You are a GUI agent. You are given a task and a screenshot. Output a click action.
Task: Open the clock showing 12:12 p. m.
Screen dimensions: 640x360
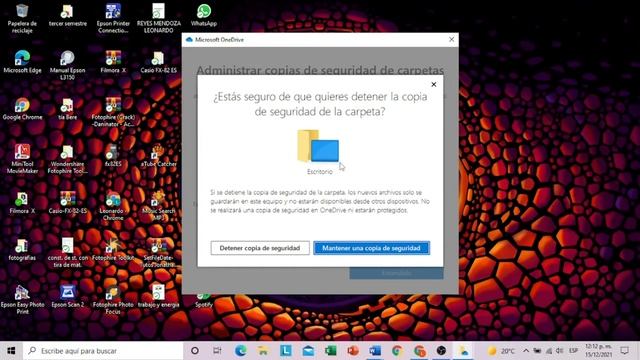click(x=598, y=351)
